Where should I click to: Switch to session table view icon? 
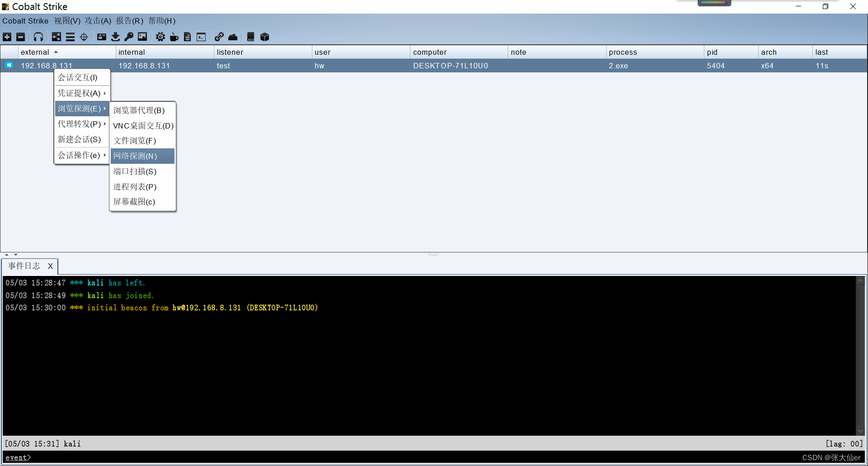click(70, 37)
